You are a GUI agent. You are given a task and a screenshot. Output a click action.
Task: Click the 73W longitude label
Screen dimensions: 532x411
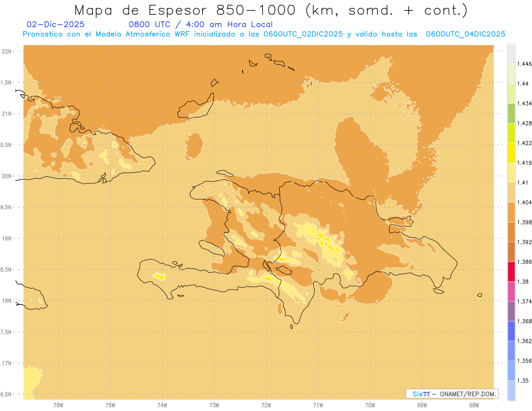click(x=214, y=405)
